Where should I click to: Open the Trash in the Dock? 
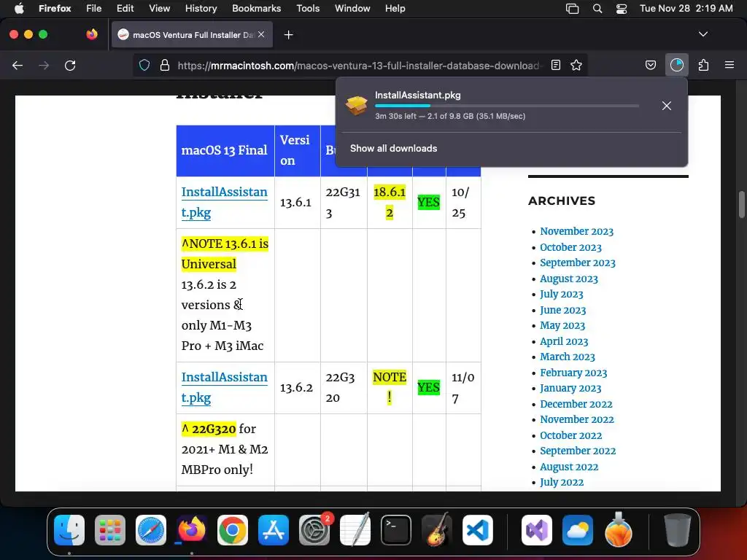tap(678, 529)
